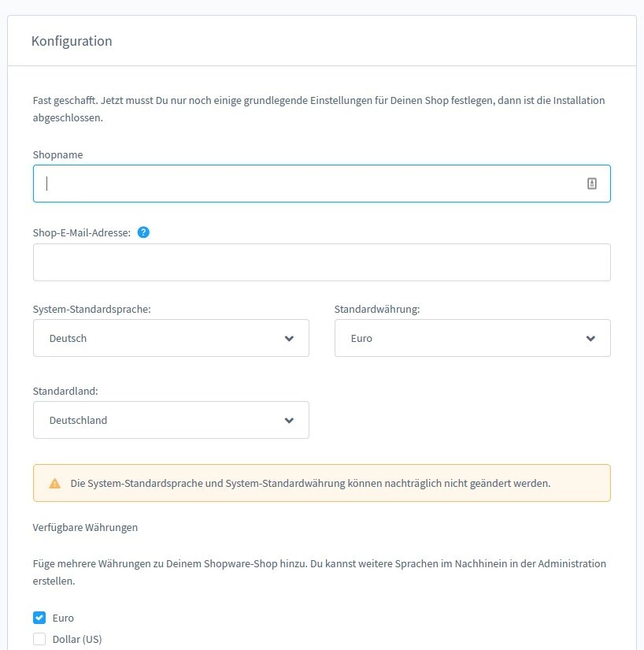Screen dimensions: 644x650
Task: Click into the Shop-E-Mail-Adresse input field
Action: point(321,262)
